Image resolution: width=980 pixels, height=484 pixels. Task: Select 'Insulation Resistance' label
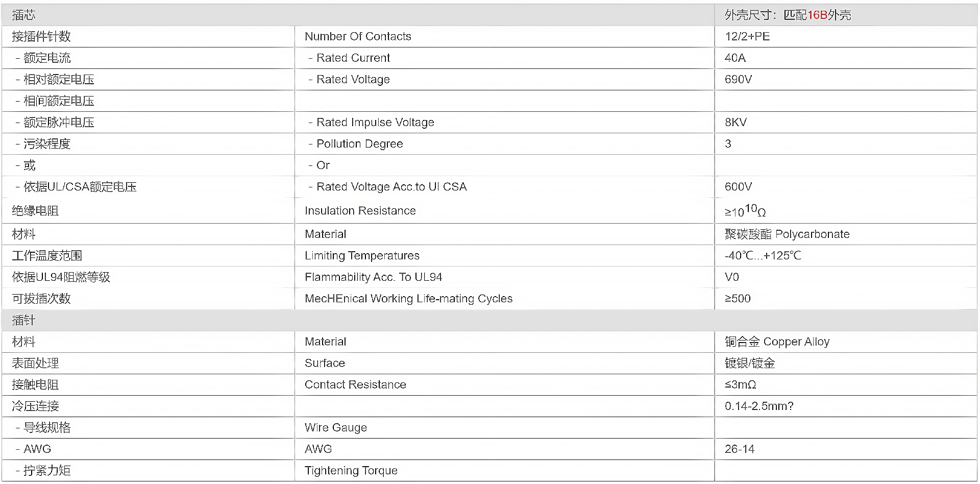coord(360,210)
